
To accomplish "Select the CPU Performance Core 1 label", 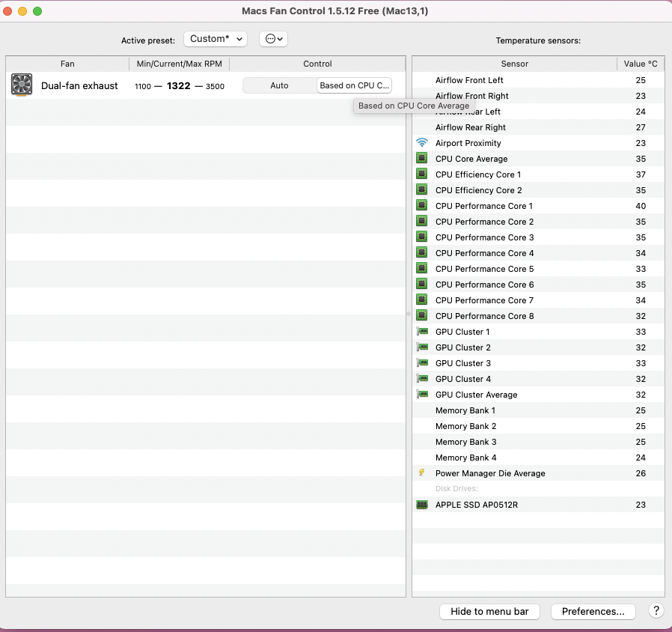I will [484, 206].
